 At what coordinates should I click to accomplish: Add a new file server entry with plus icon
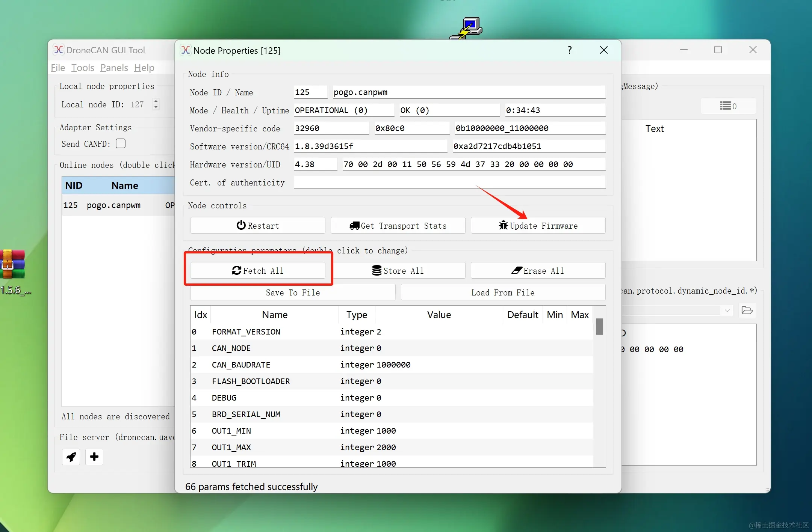[x=94, y=457]
